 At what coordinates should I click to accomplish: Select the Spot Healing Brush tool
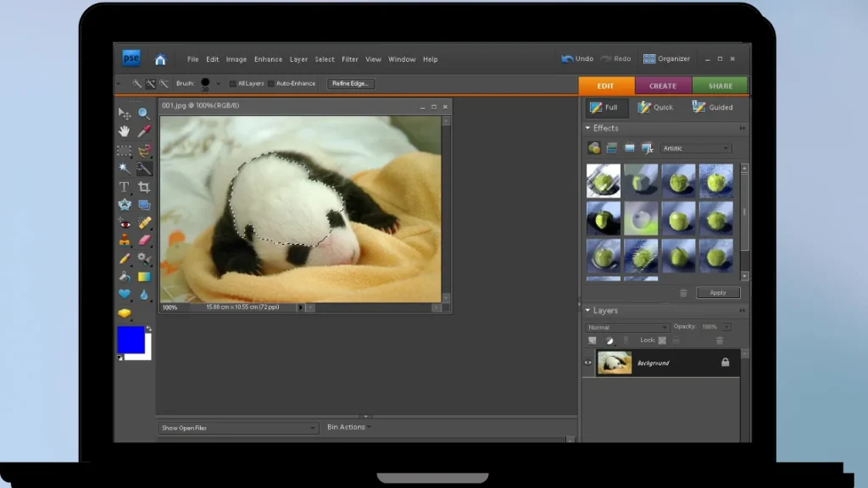[x=144, y=223]
